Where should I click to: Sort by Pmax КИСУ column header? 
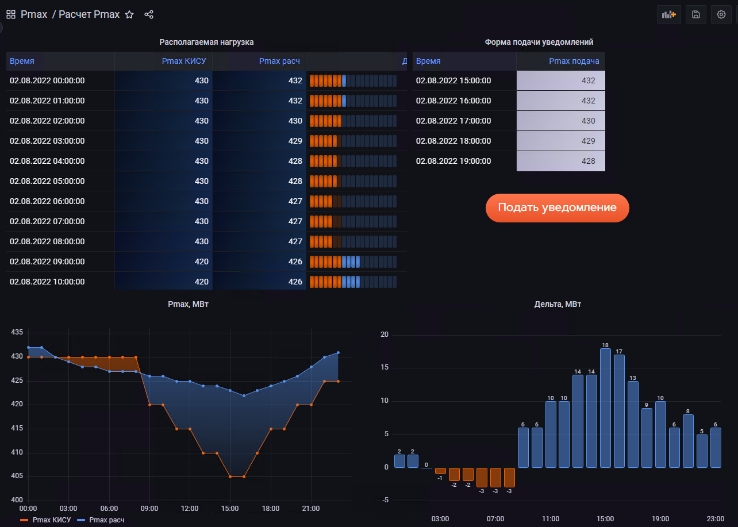(x=185, y=61)
